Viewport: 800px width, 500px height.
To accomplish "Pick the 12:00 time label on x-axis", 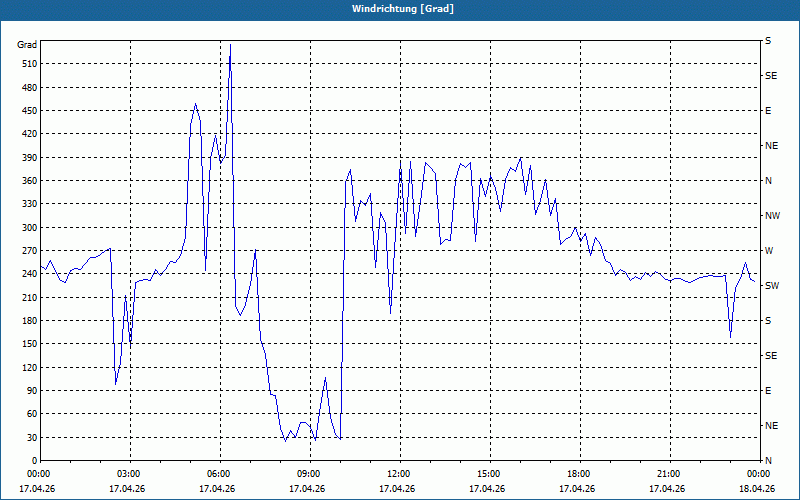I will point(398,474).
